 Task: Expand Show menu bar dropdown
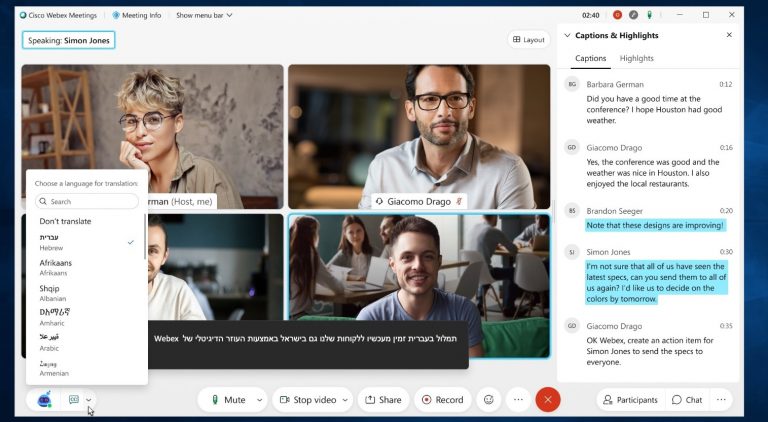(204, 15)
